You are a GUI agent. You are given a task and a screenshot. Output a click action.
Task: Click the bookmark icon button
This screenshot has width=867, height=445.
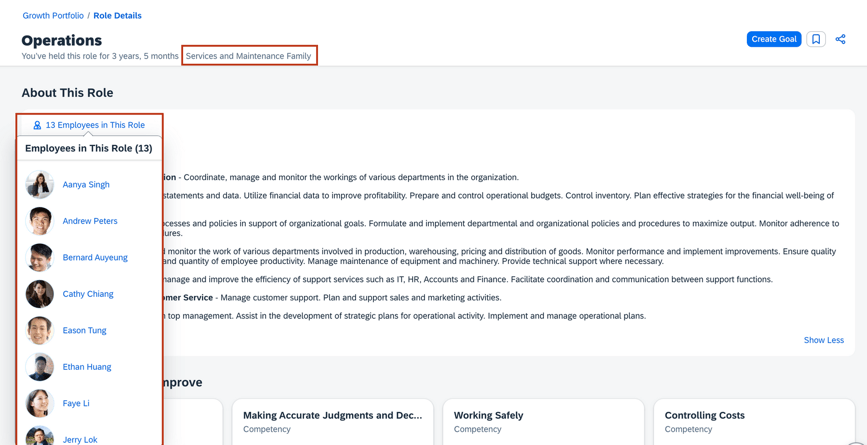(816, 39)
